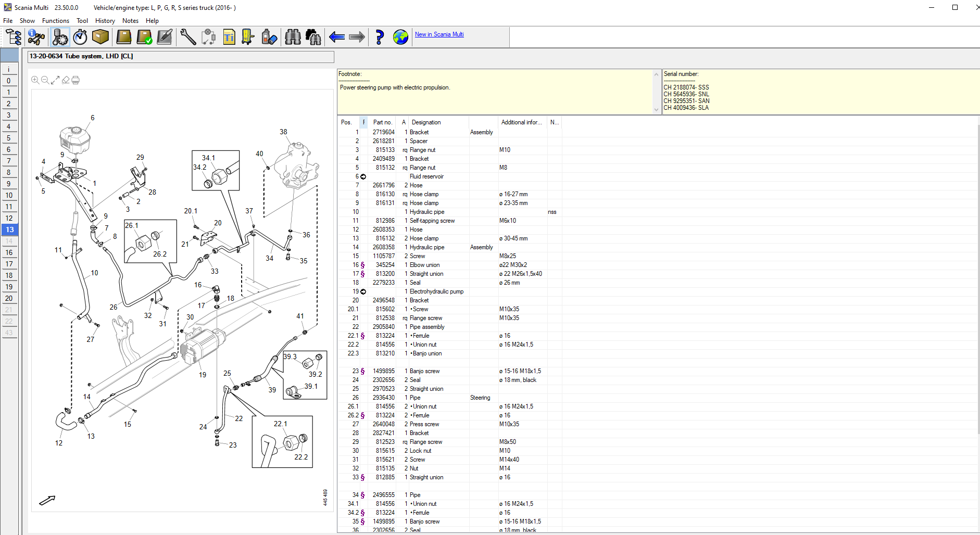Screen dimensions: 980x535
Task: Click the cardboard box package icon
Action: [x=100, y=37]
